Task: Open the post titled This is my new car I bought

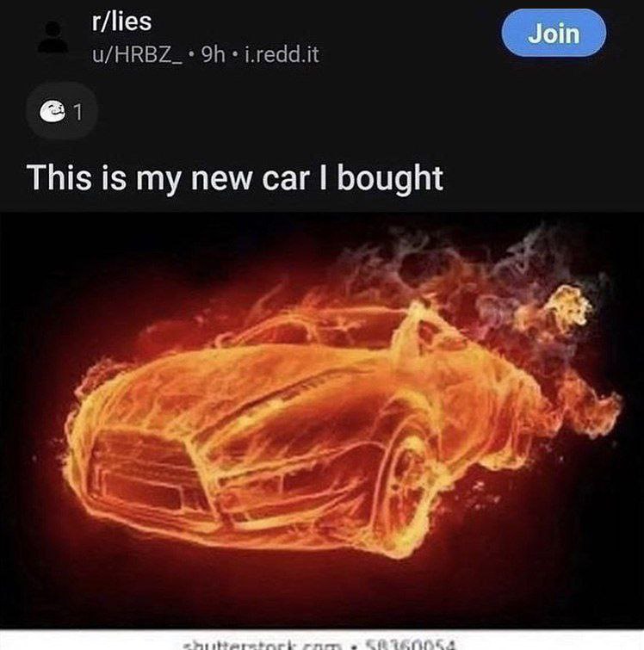Action: (235, 178)
